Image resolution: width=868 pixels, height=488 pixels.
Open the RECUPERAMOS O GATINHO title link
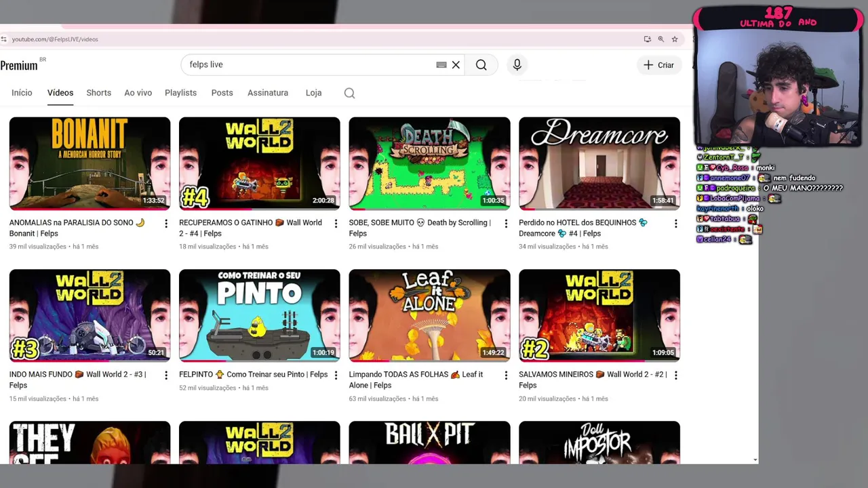coord(250,228)
